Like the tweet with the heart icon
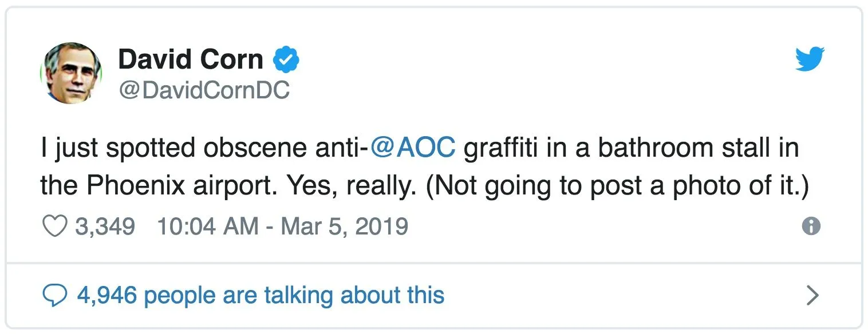The height and width of the screenshot is (334, 868). [55, 226]
